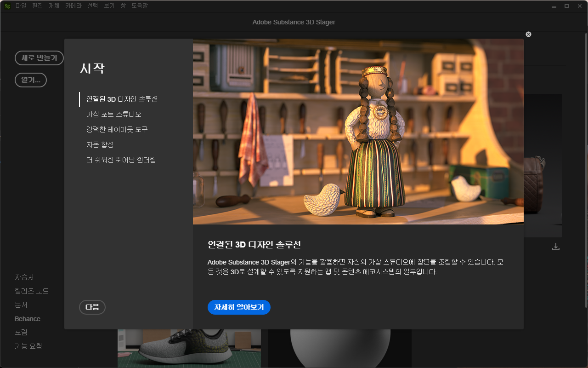Open the 릴리즈 노트 link
This screenshot has height=368, width=588.
tap(32, 291)
